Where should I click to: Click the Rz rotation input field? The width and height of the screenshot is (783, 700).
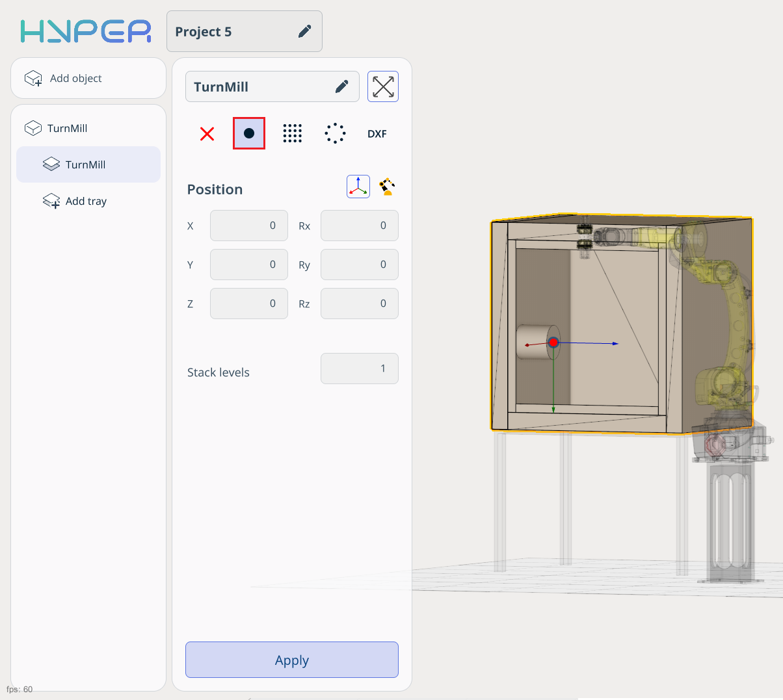tap(359, 304)
